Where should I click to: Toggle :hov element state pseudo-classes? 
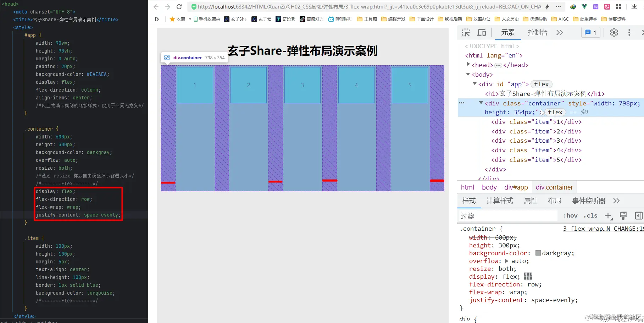570,215
